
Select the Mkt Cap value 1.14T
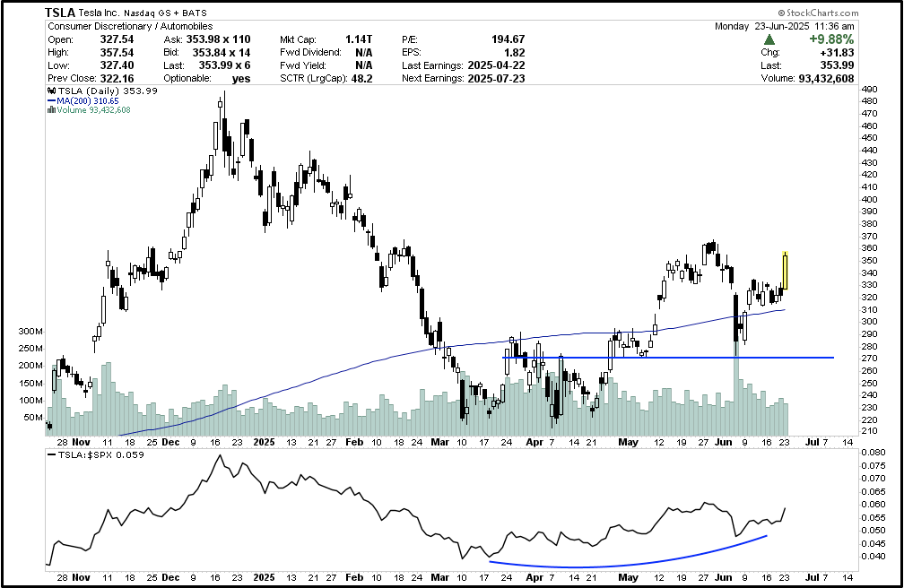[x=359, y=39]
